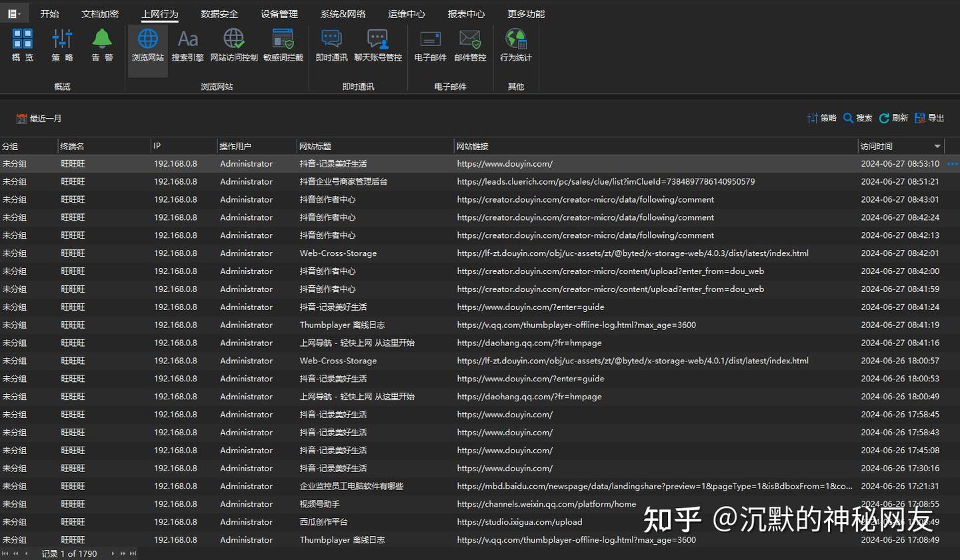Open the 文档加密 tab
The height and width of the screenshot is (560, 960).
click(x=100, y=14)
